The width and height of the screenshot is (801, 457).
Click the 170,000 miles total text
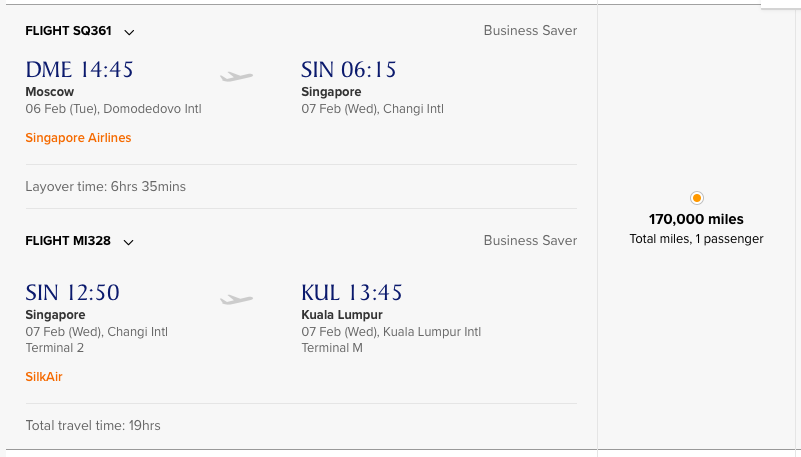click(x=696, y=219)
